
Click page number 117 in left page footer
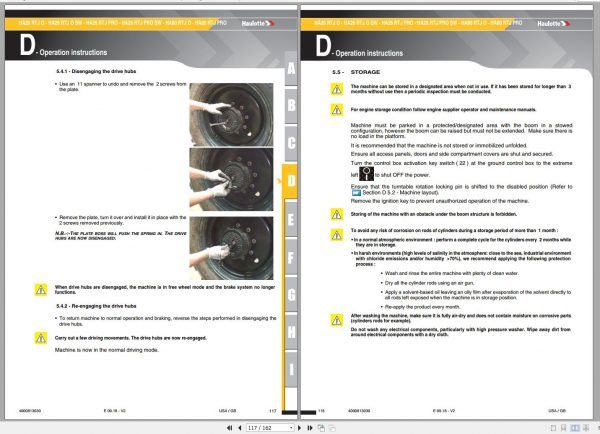point(272,411)
